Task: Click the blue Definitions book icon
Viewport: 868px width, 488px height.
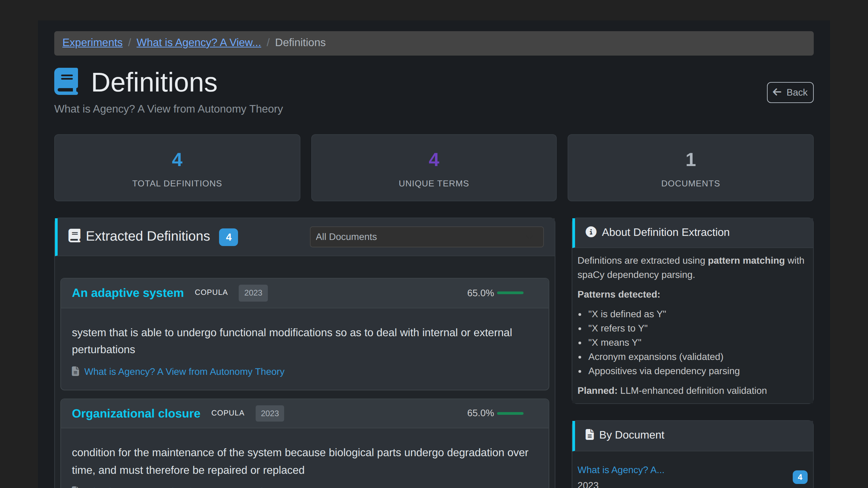Action: point(66,81)
